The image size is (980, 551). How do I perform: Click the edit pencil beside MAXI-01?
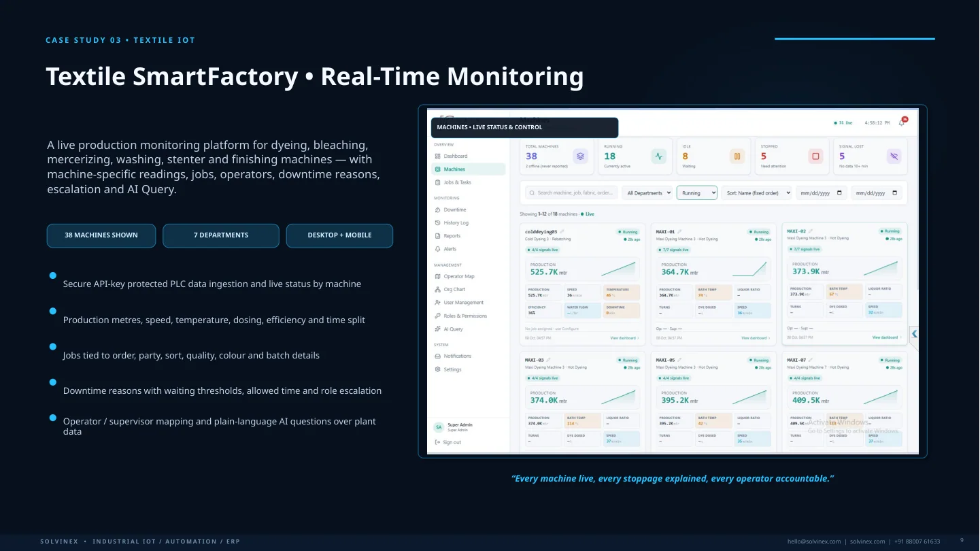(x=679, y=232)
